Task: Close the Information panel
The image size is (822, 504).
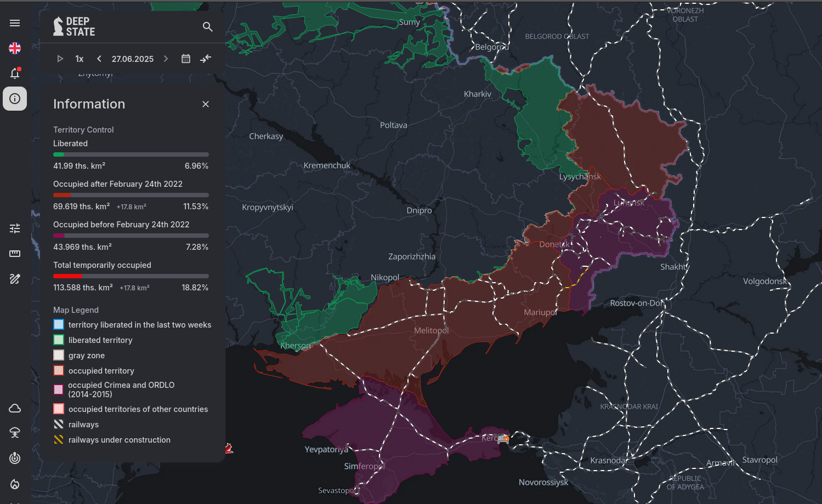Action: pyautogui.click(x=206, y=104)
